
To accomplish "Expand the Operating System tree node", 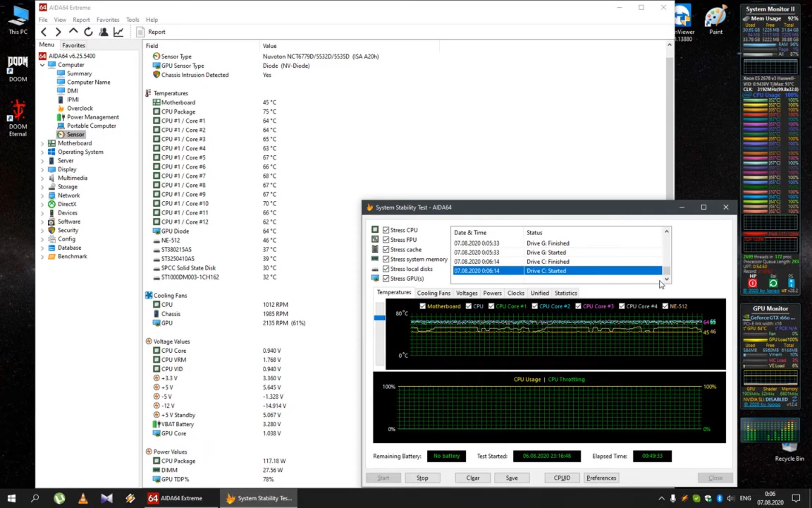I will pyautogui.click(x=43, y=152).
